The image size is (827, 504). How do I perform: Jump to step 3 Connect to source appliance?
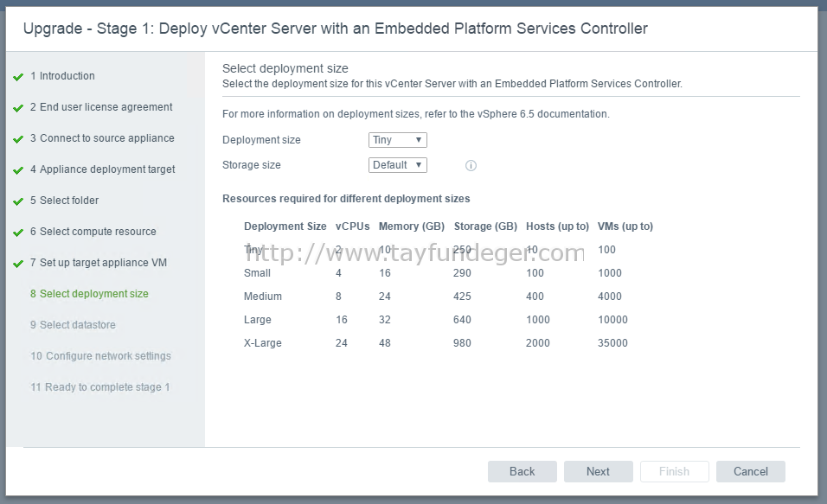click(102, 138)
